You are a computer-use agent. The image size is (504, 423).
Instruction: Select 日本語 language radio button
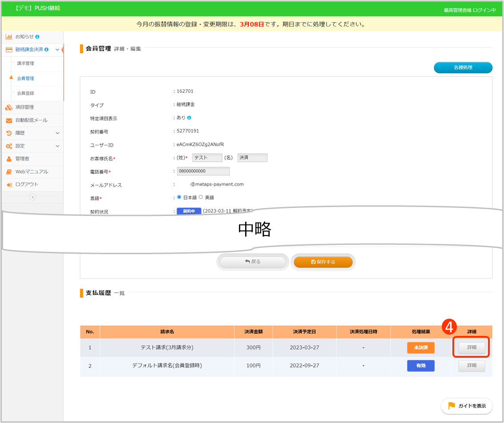tap(179, 197)
